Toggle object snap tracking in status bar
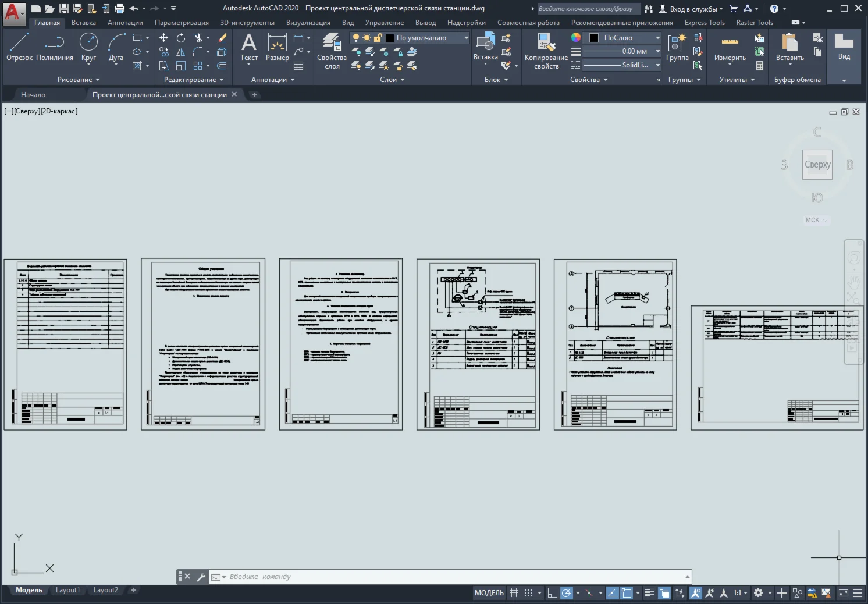This screenshot has width=868, height=604. [612, 593]
